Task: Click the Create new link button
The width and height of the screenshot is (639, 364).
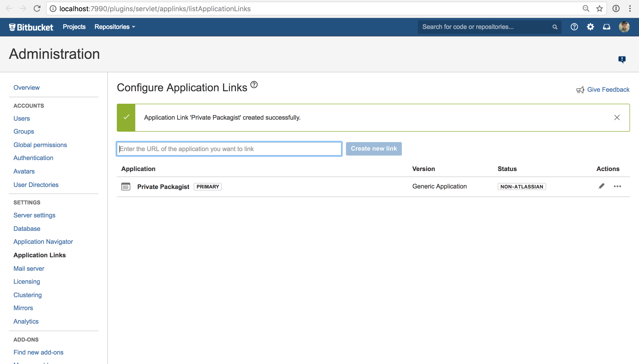Action: [x=374, y=149]
